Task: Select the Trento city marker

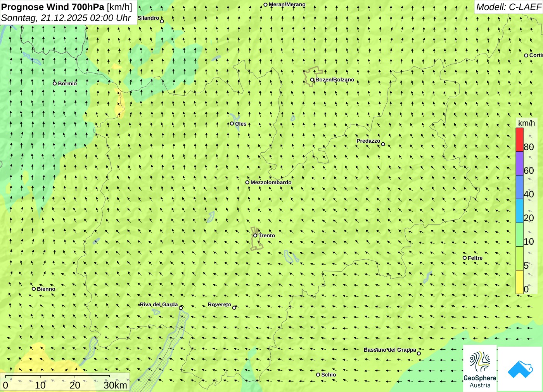Action: click(255, 235)
